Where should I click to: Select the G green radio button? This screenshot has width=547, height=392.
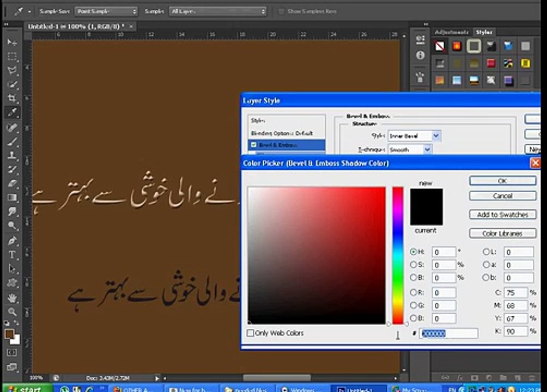point(414,305)
